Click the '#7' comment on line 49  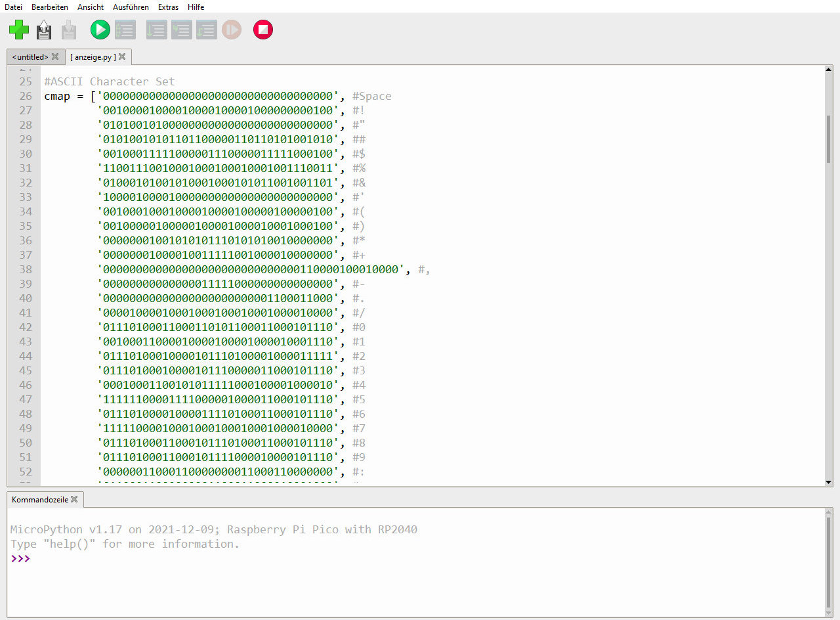point(359,428)
